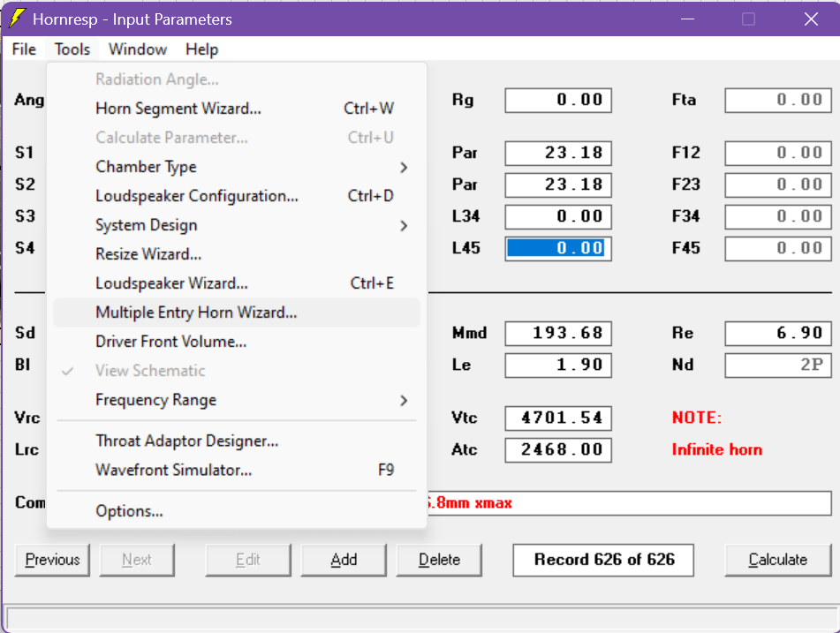
Task: Expand the Chamber Type submenu
Action: coord(237,167)
